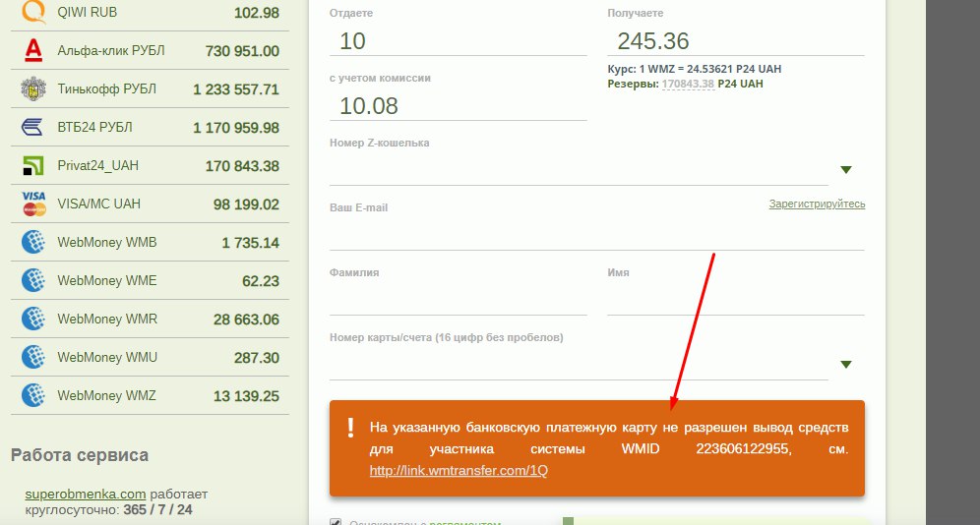
Task: Choose the VTB24 blue icon
Action: pos(32,128)
